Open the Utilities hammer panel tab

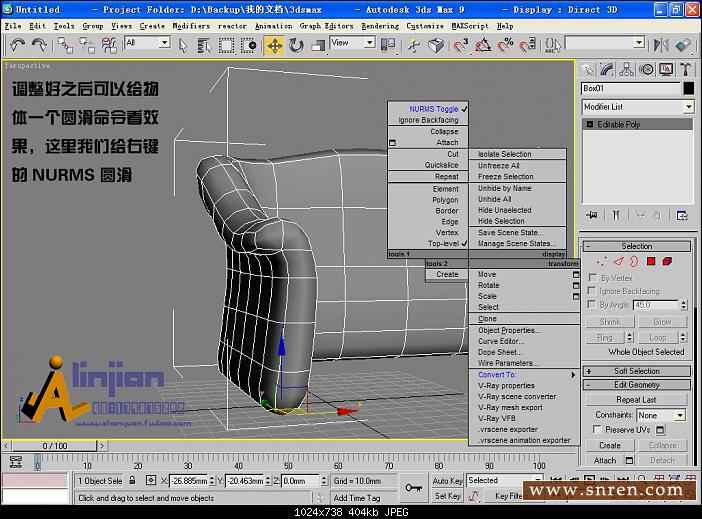tap(685, 69)
